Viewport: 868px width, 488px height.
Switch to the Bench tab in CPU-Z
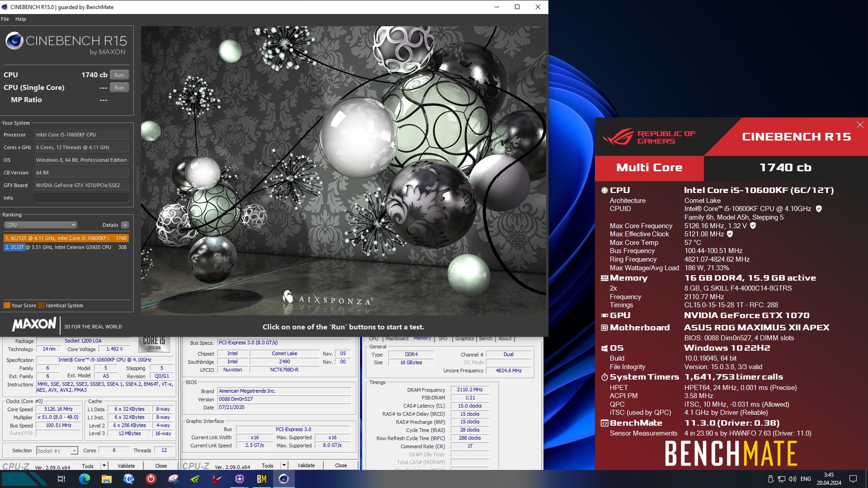486,338
